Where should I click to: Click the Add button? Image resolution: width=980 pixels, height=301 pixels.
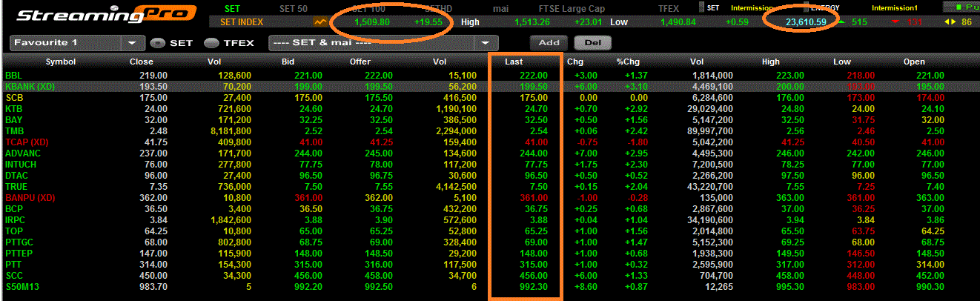click(x=549, y=43)
